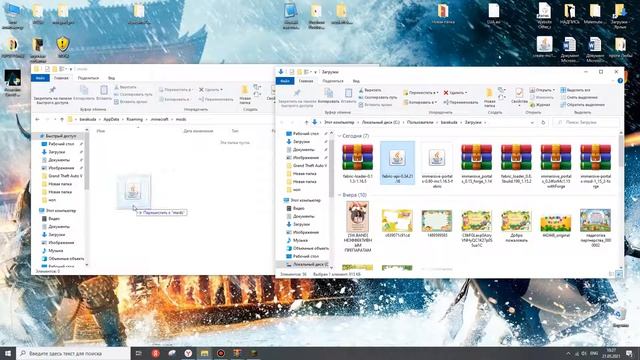Click Снять выделение in Загрузки window ribbon
This screenshot has width=640, height=360.
tap(578, 98)
